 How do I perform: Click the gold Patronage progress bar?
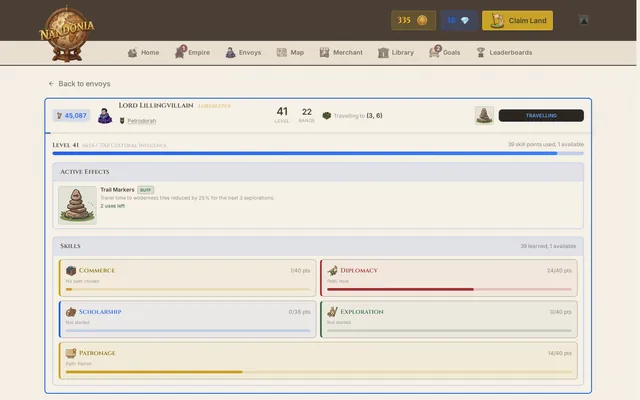point(318,372)
